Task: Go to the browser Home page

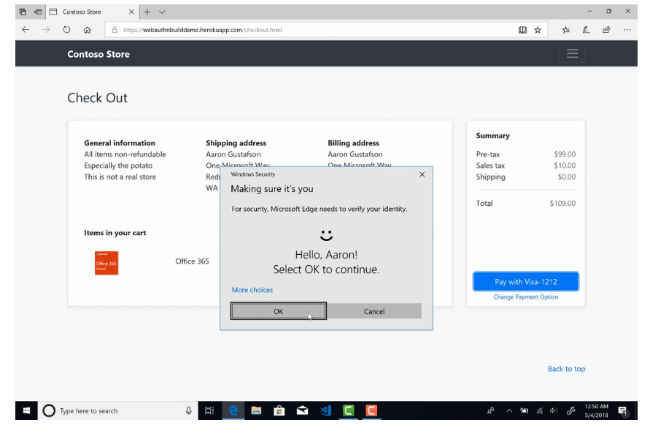Action: click(87, 29)
